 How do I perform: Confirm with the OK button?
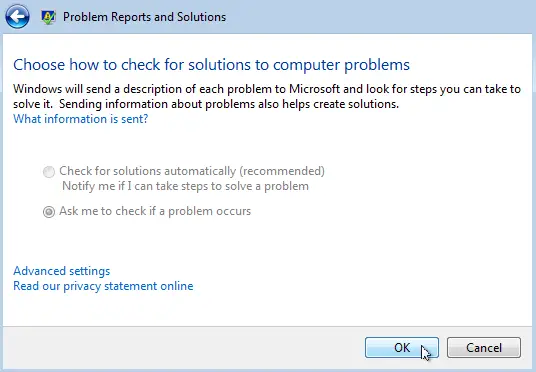(x=402, y=347)
